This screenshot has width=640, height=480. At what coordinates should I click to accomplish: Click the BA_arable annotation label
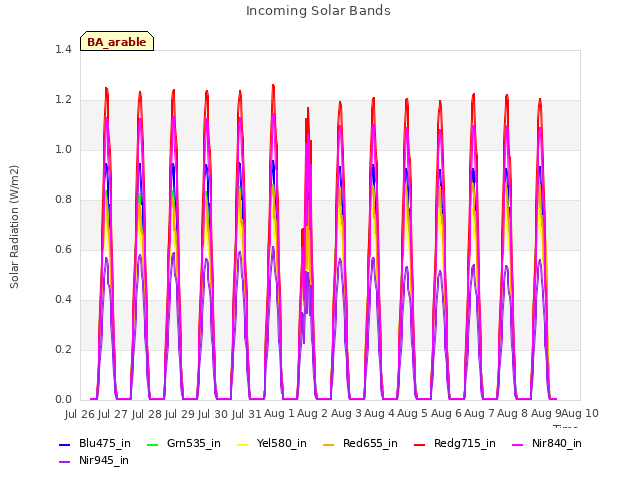coord(117,42)
